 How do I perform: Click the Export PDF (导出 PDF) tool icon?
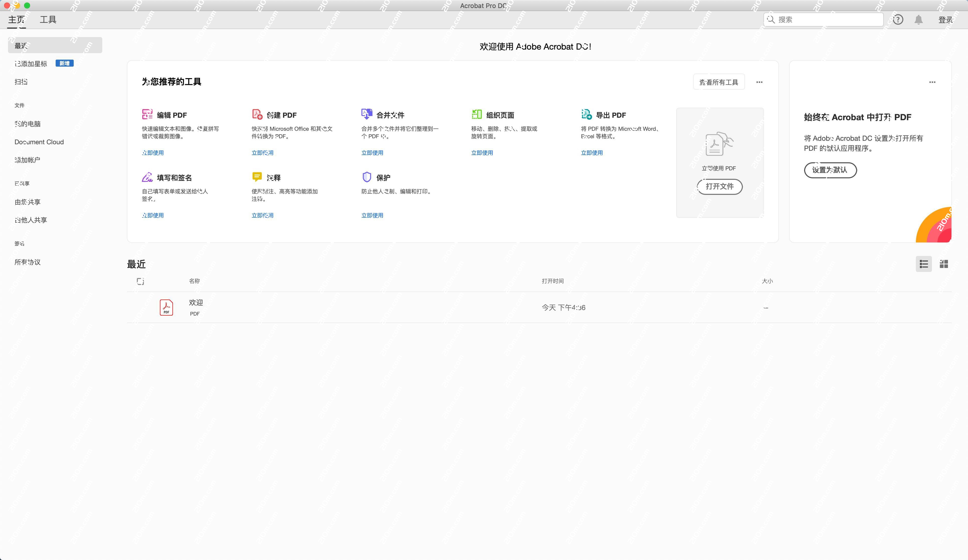tap(587, 114)
